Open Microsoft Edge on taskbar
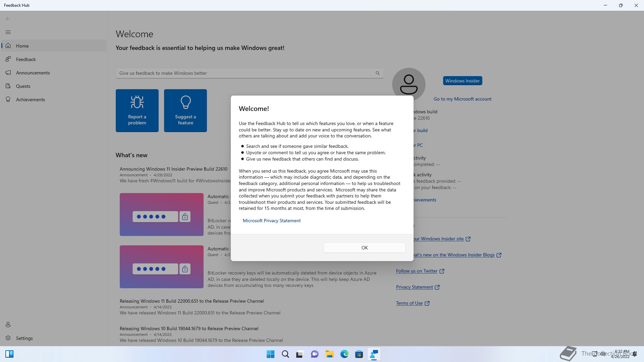The height and width of the screenshot is (362, 644). click(344, 354)
